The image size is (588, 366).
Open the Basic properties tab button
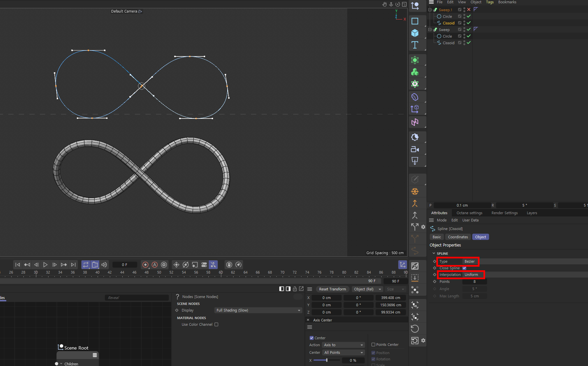[x=437, y=237]
